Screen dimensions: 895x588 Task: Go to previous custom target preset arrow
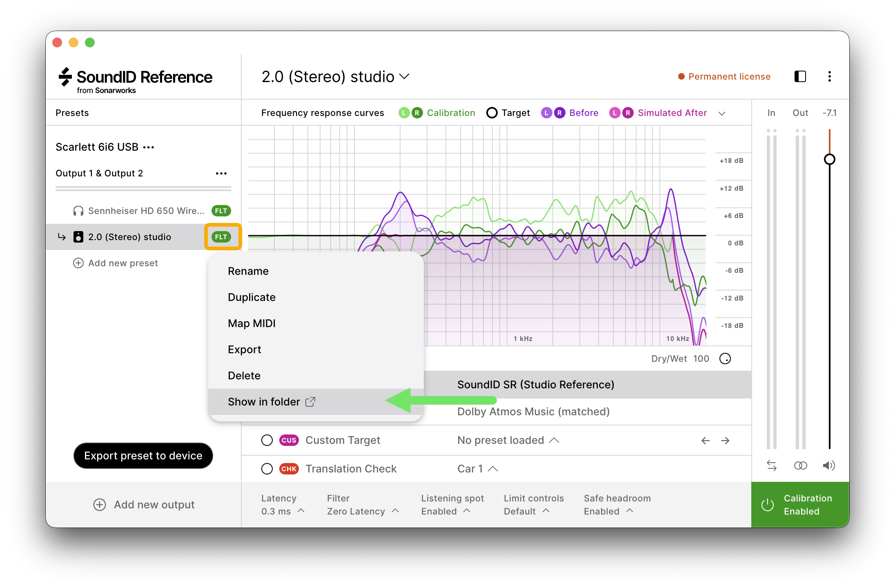coord(705,440)
